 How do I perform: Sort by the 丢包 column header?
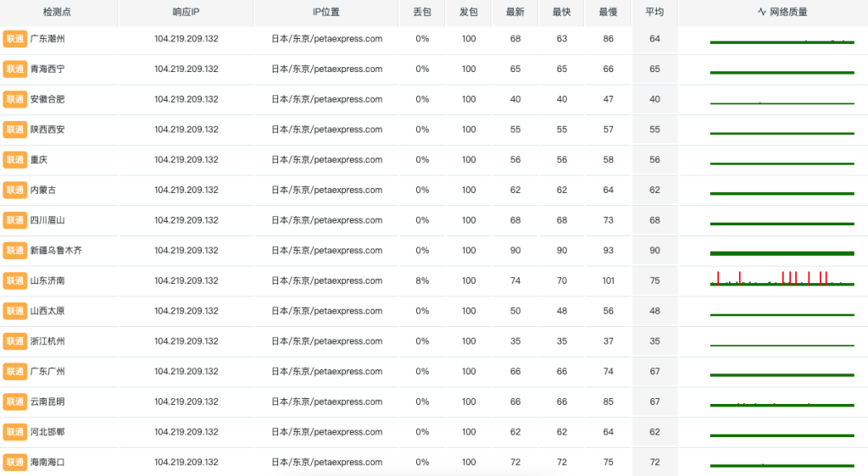coord(422,12)
